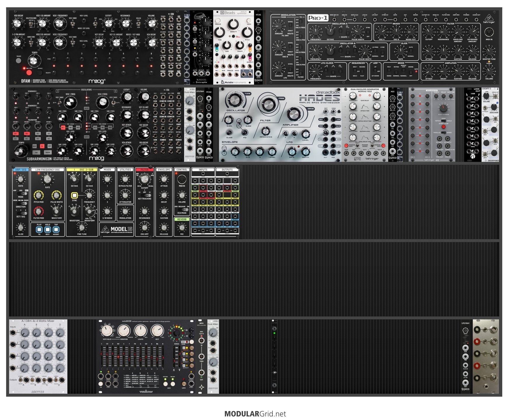This screenshot has height=420, width=511.
Task: Click the dreadbox logo on Hades
Action: tap(328, 92)
